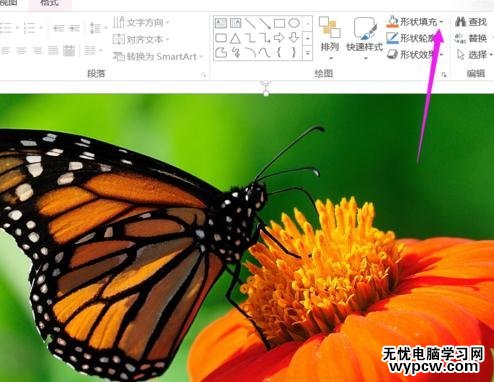This screenshot has width=494, height=382.
Task: Select the elbow connector shape
Action: click(x=250, y=38)
